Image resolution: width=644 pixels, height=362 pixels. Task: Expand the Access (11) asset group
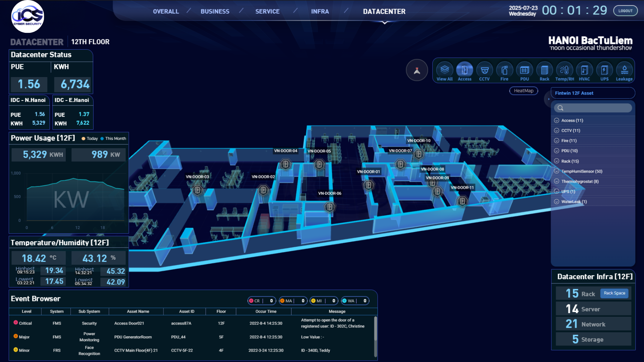coord(572,120)
